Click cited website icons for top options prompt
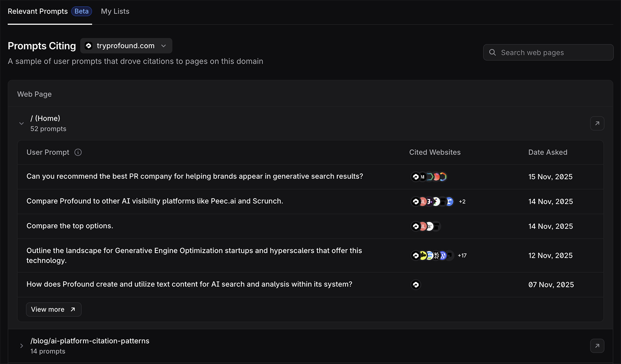Image resolution: width=621 pixels, height=364 pixels. pyautogui.click(x=426, y=226)
